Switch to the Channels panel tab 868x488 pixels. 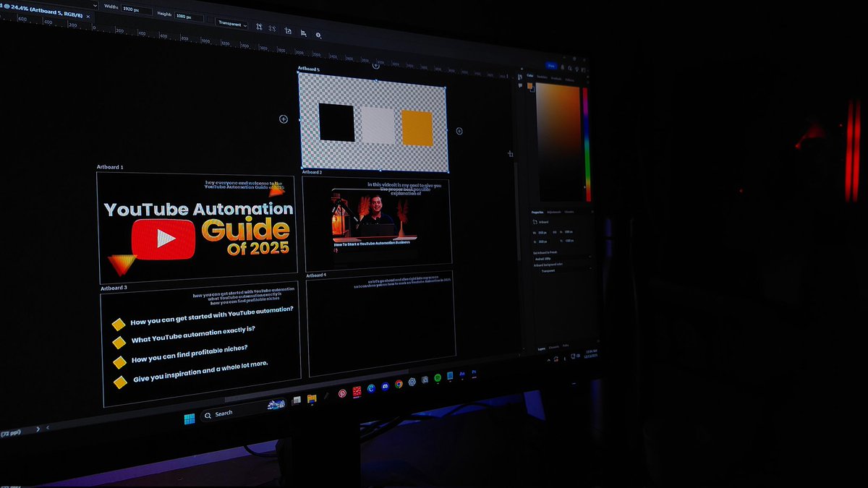coord(553,347)
